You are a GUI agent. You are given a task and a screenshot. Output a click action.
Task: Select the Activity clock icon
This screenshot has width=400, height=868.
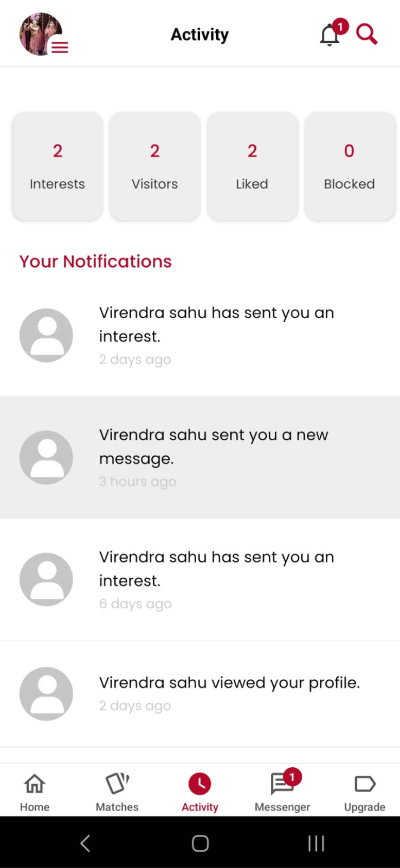[200, 784]
